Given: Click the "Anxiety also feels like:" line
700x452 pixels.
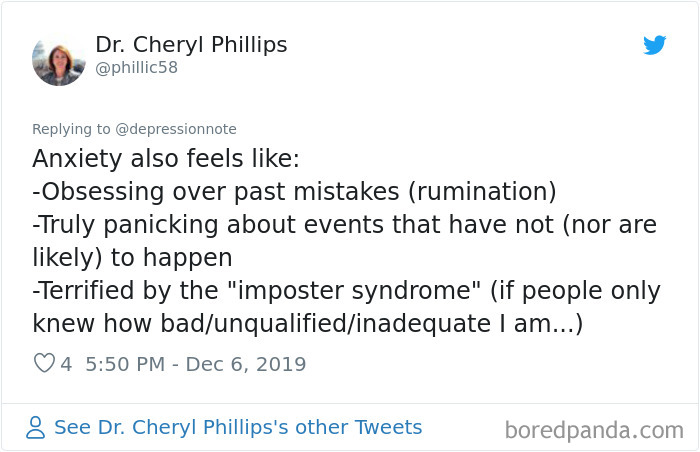Looking at the screenshot, I should [x=165, y=160].
